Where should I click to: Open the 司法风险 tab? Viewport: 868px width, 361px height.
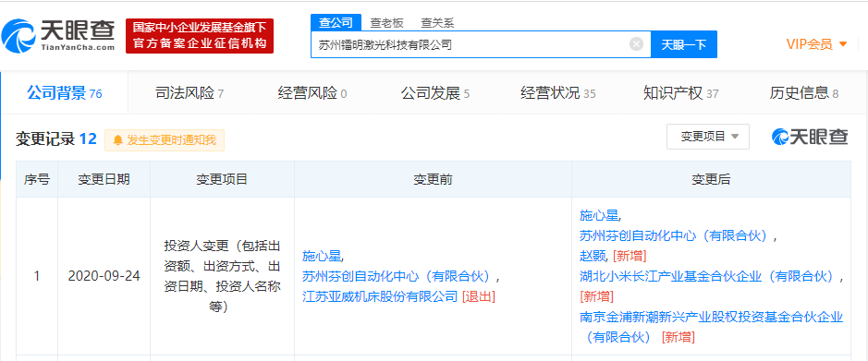189,93
